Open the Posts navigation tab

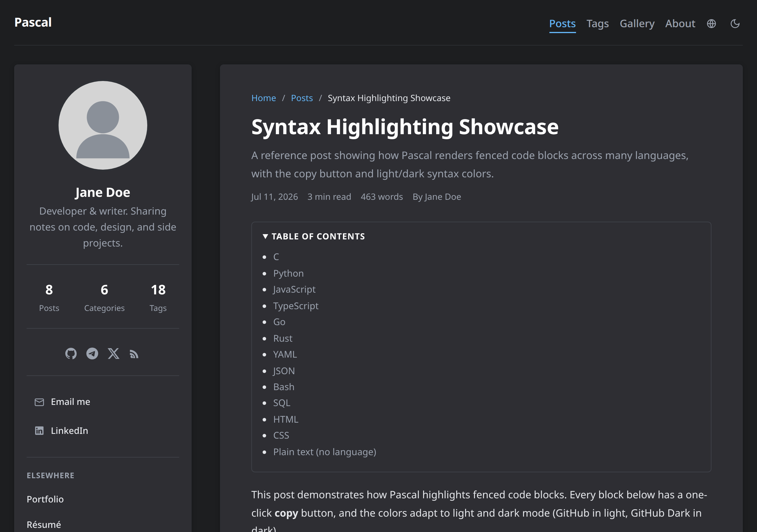[562, 24]
